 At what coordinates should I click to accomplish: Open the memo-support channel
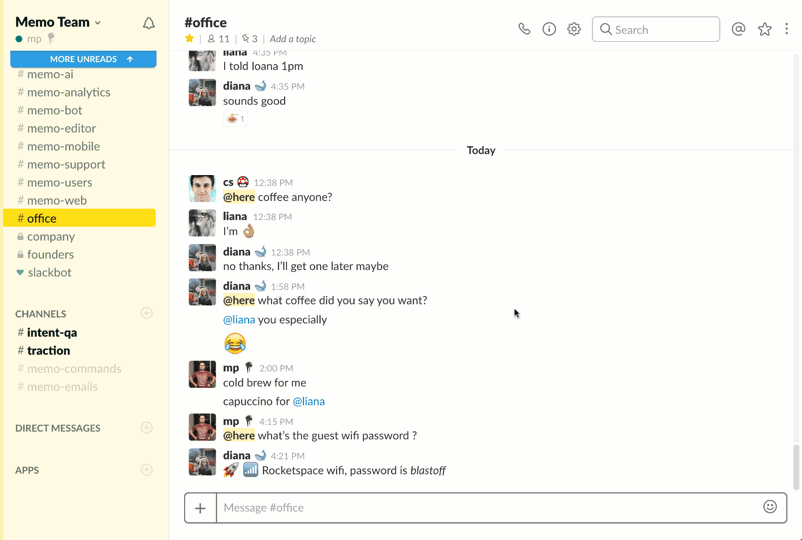[66, 164]
